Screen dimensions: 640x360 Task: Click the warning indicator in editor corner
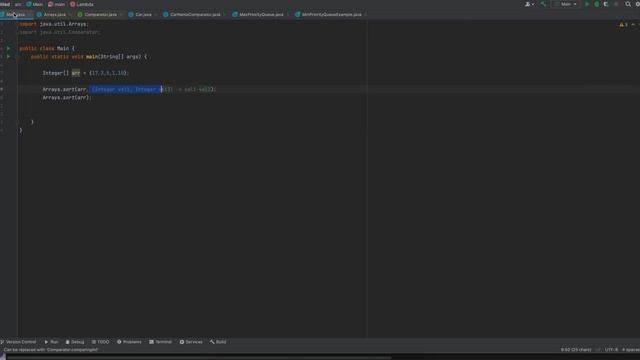(x=623, y=24)
